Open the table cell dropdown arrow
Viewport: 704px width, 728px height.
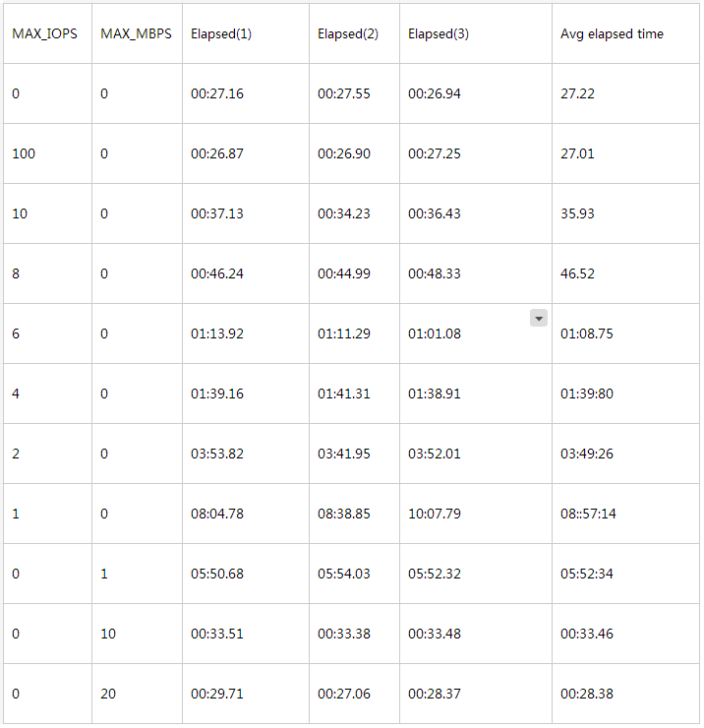tap(538, 318)
